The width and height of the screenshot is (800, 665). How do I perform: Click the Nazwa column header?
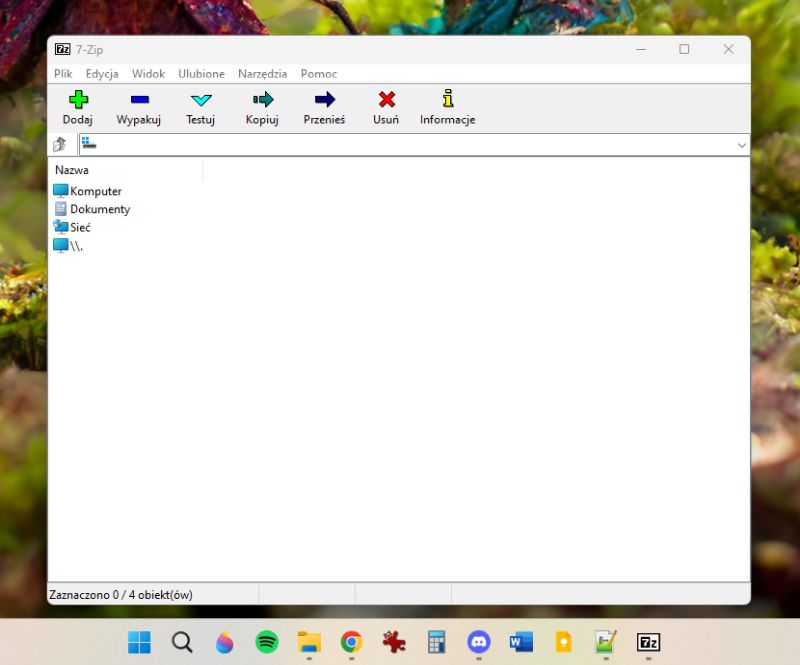point(71,170)
